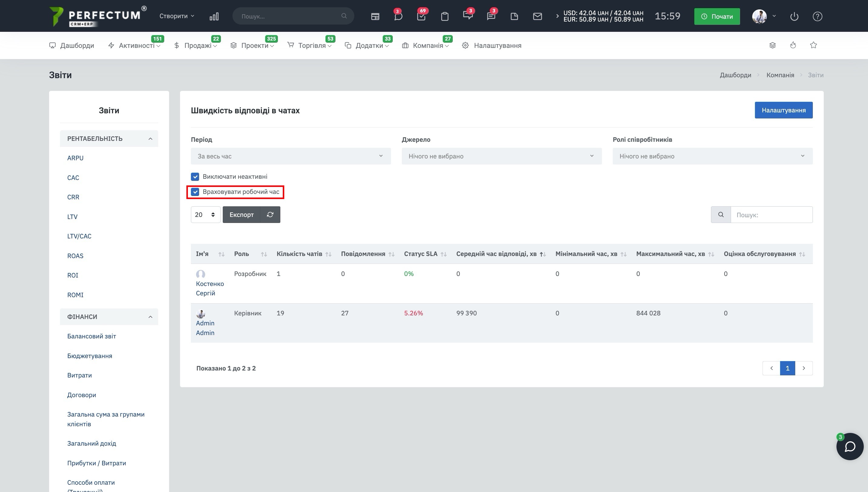
Task: Click the power logout icon
Action: 794,16
